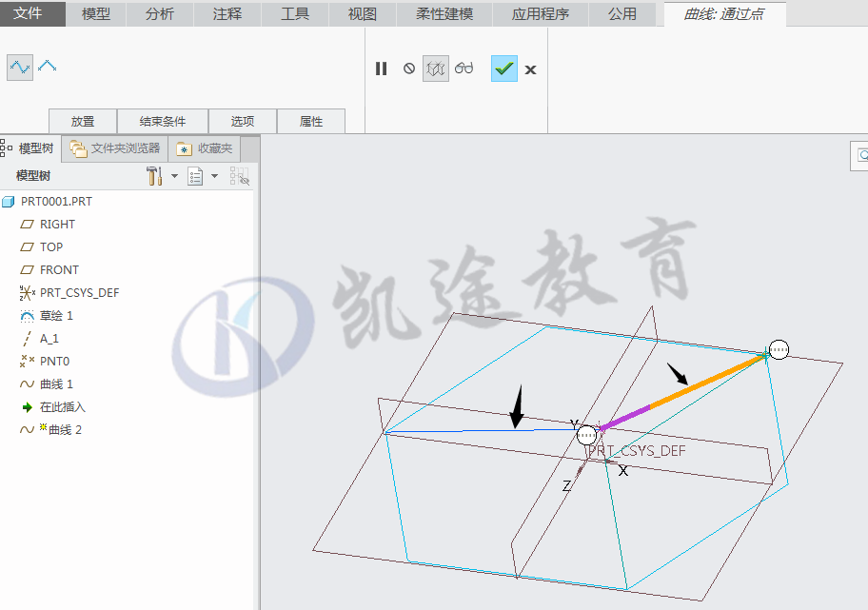Click the curve start handle near origin

[587, 435]
